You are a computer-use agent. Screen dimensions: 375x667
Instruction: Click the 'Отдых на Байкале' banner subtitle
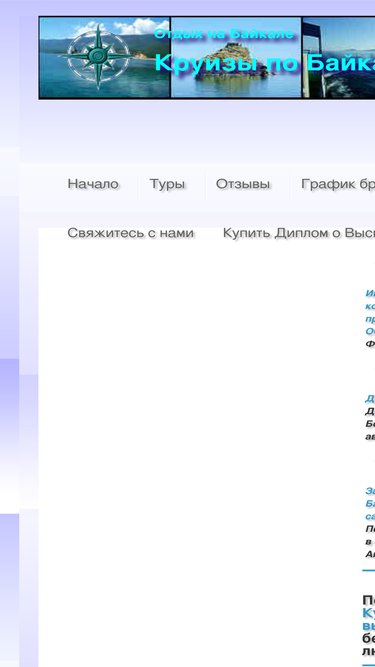[224, 34]
